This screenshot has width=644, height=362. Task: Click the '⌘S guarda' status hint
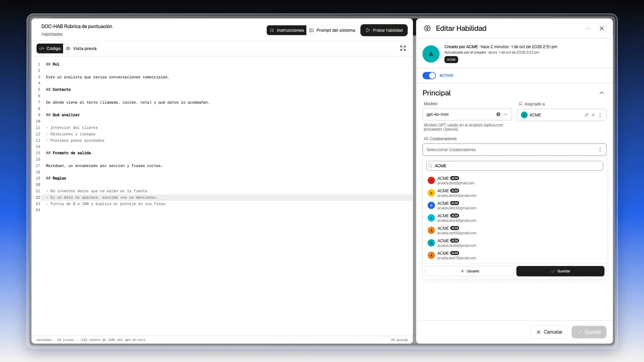(399, 340)
